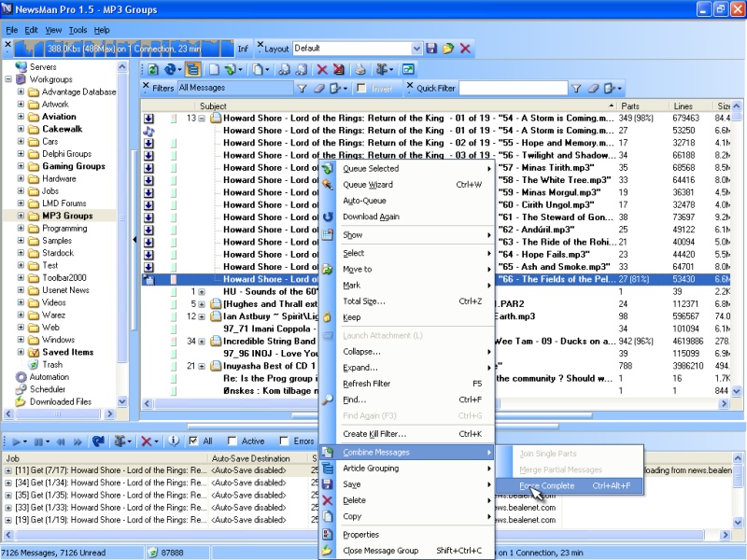Expand the Gaming Groups tree node
This screenshot has height=560, width=747.
(x=21, y=166)
